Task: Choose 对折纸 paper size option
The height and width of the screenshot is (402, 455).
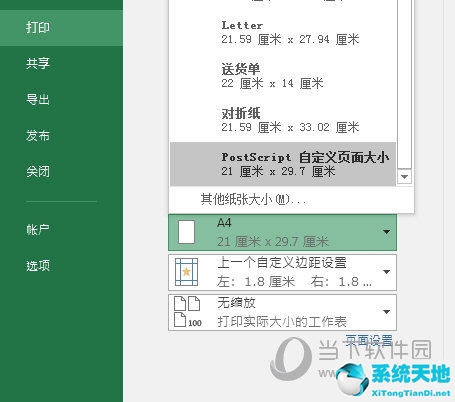Action: pos(283,120)
